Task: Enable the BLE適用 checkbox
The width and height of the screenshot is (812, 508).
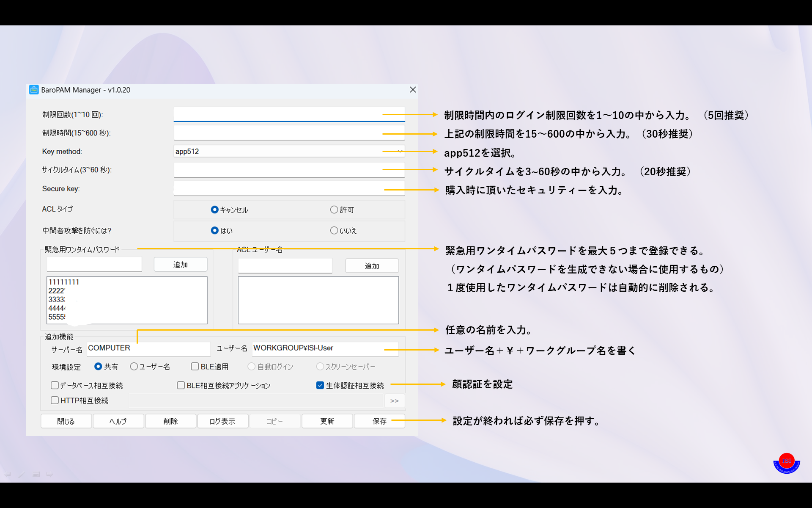Action: (195, 367)
